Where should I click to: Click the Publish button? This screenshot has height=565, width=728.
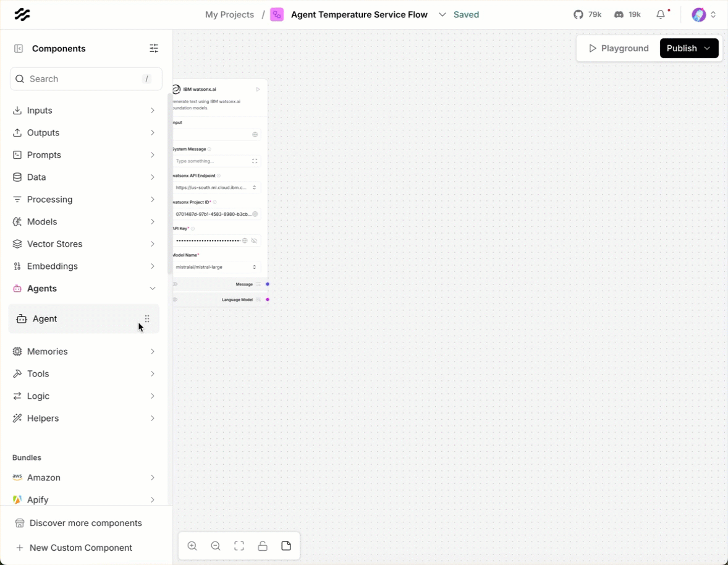(682, 48)
